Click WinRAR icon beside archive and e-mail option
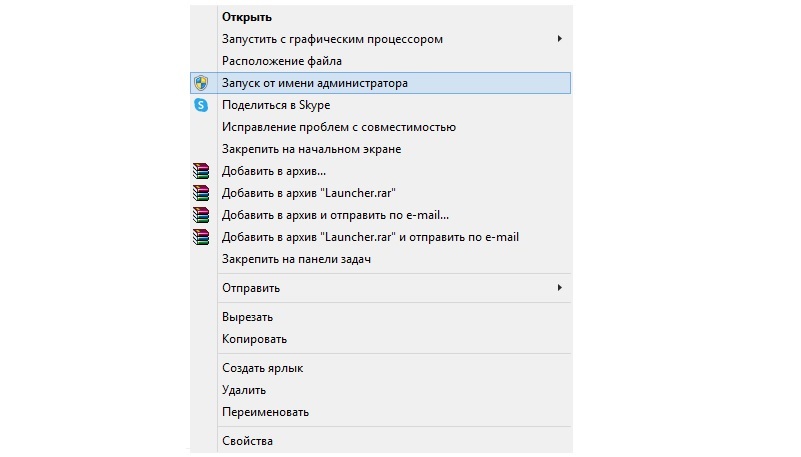The height and width of the screenshot is (457, 801). [x=201, y=215]
